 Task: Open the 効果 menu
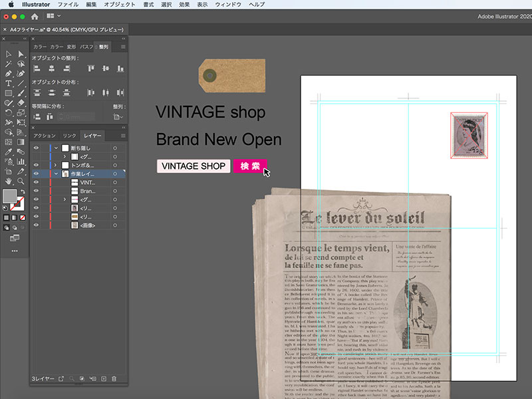pyautogui.click(x=184, y=5)
